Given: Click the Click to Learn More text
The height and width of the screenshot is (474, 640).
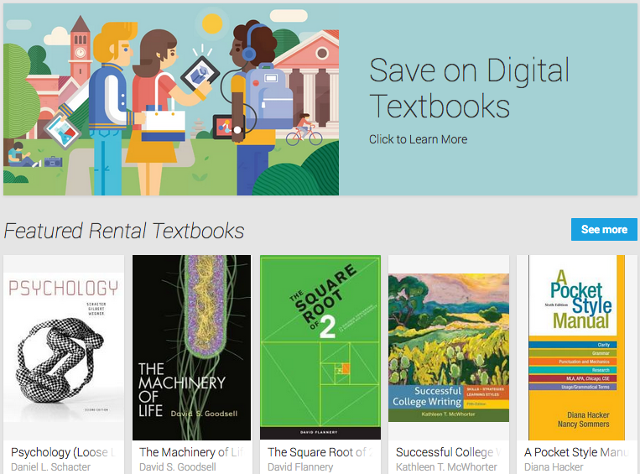Looking at the screenshot, I should [418, 140].
